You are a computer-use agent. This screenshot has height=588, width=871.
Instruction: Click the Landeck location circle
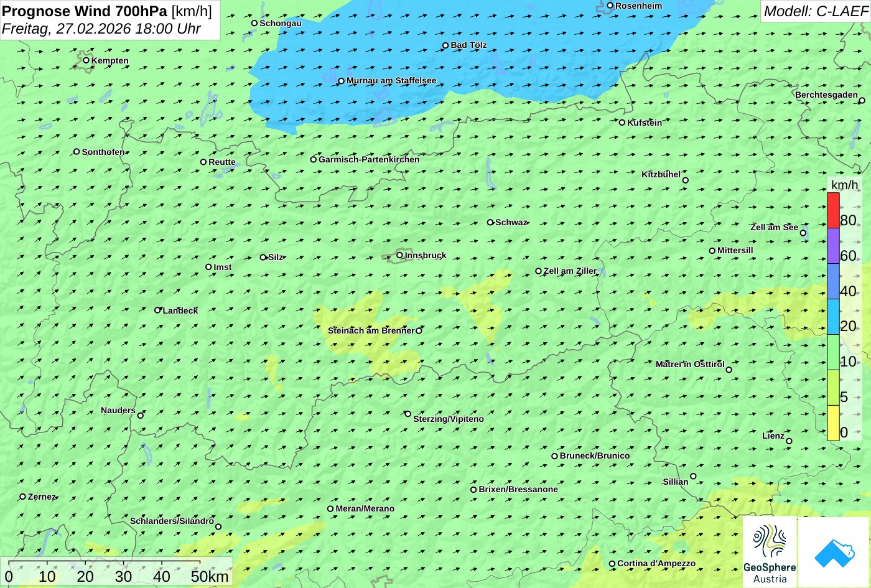pyautogui.click(x=158, y=310)
